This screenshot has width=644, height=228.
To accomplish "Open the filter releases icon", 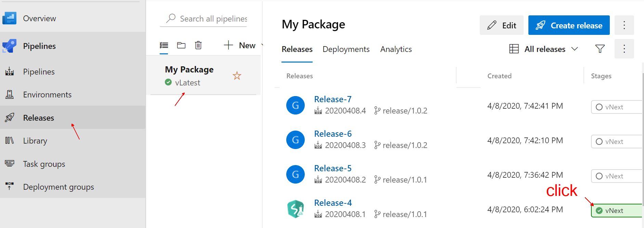I will (x=600, y=49).
